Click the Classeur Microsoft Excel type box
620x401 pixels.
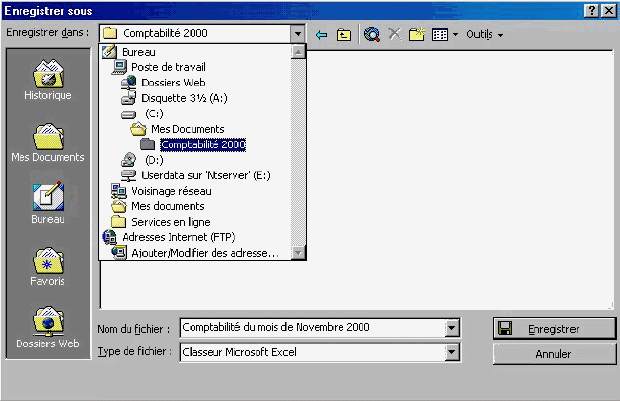[312, 352]
